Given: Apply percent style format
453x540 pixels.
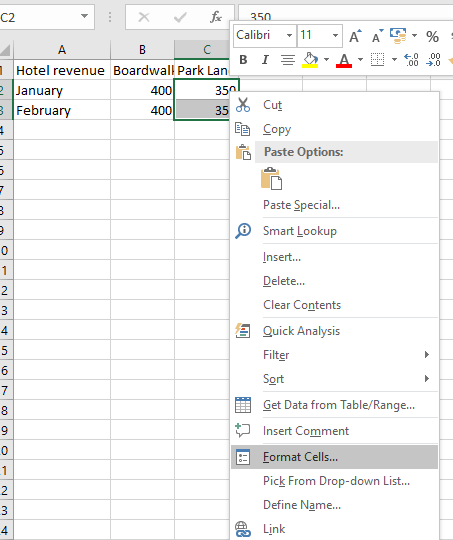Looking at the screenshot, I should coord(432,36).
